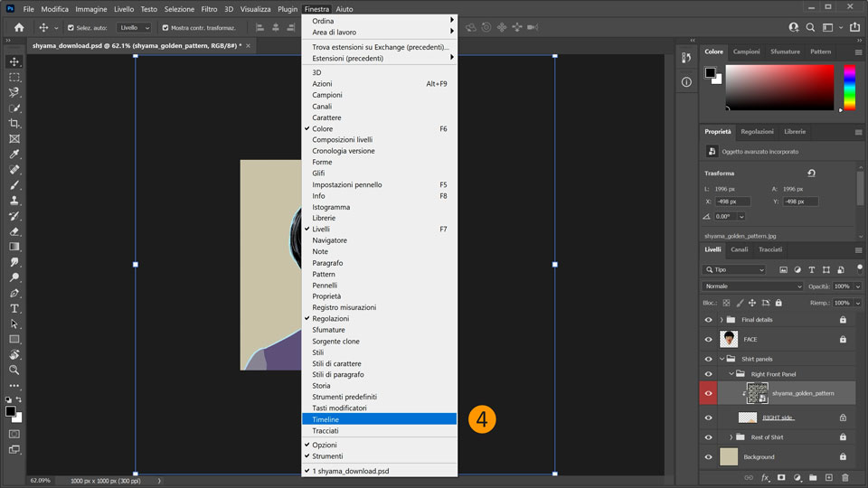This screenshot has height=488, width=868.
Task: Select the Zoom tool
Action: [x=14, y=370]
